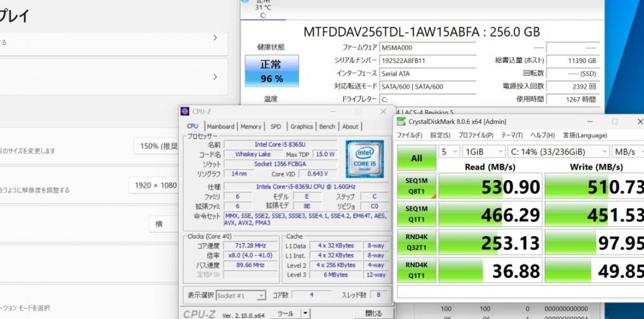Click the SATA/600 transfer mode field
The width and height of the screenshot is (644, 319).
427,87
